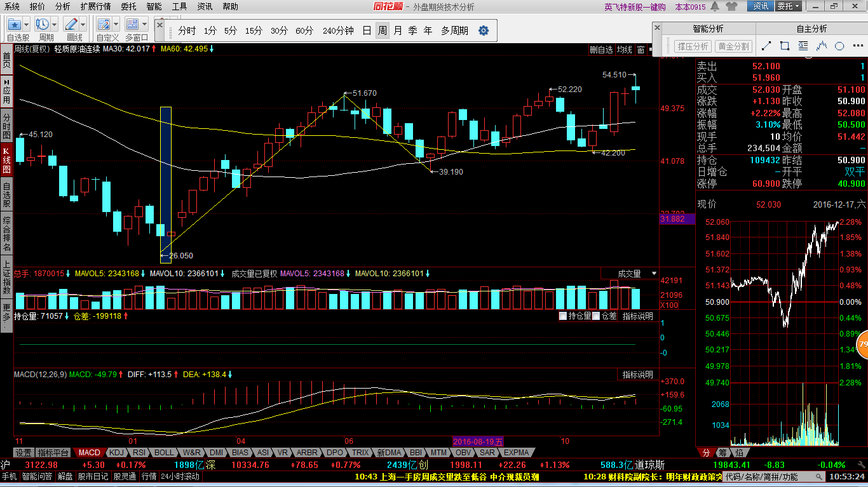Screen dimensions: 868x487
Task: Click the orange floating badge at right edge
Action: click(x=862, y=344)
